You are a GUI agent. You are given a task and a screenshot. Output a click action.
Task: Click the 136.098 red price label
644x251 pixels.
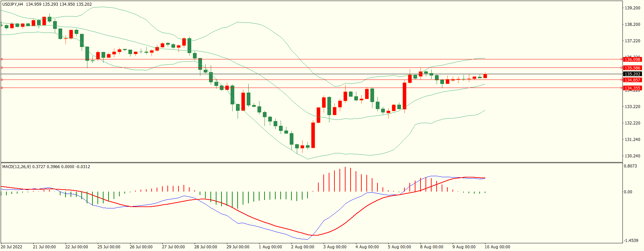632,59
